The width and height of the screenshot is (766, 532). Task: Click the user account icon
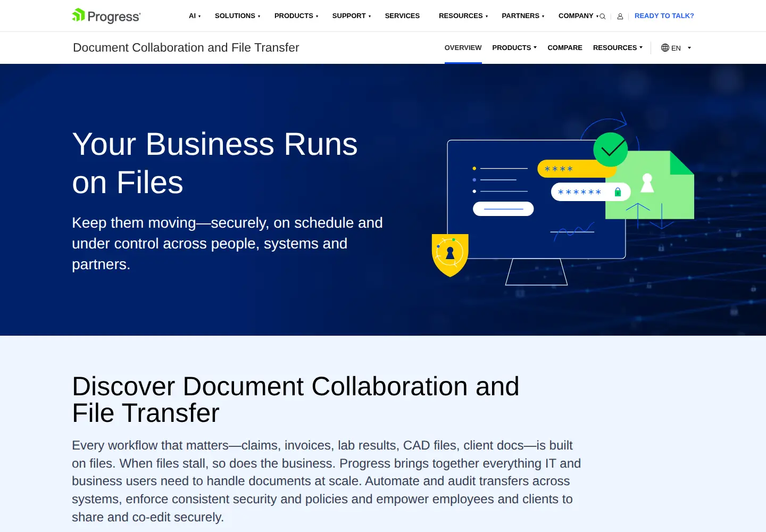[x=620, y=16]
